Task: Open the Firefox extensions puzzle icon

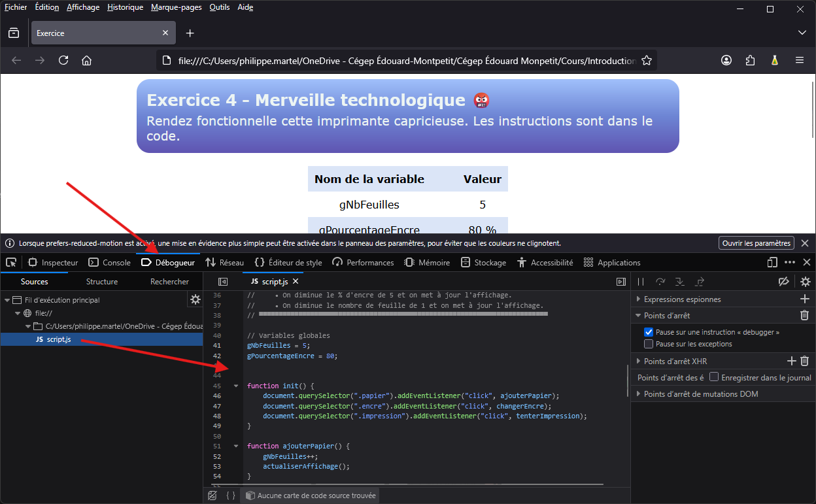Action: 750,60
